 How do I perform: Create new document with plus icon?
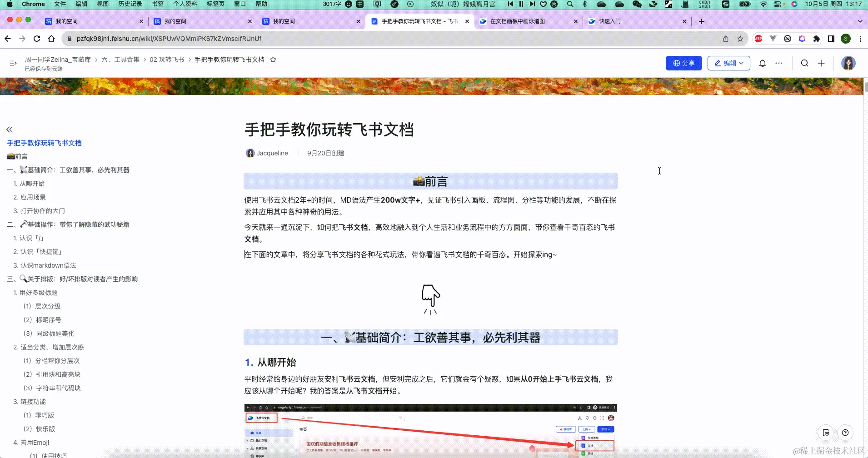click(x=821, y=63)
